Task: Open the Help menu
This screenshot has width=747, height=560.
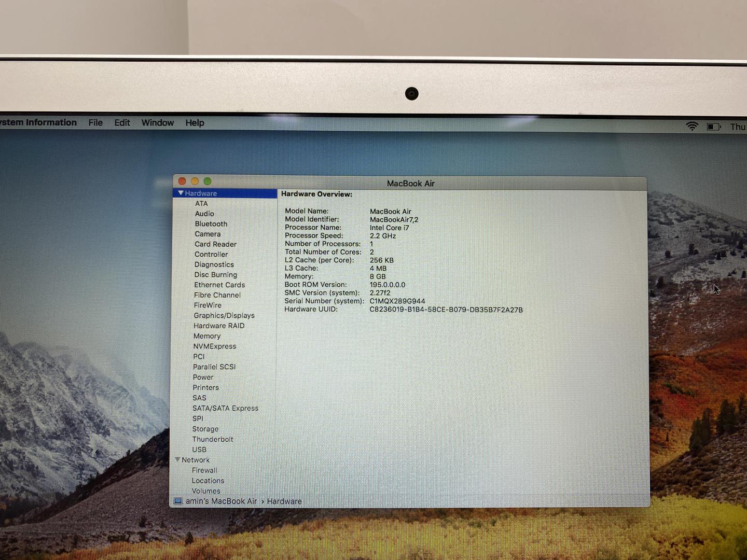Action: tap(195, 123)
